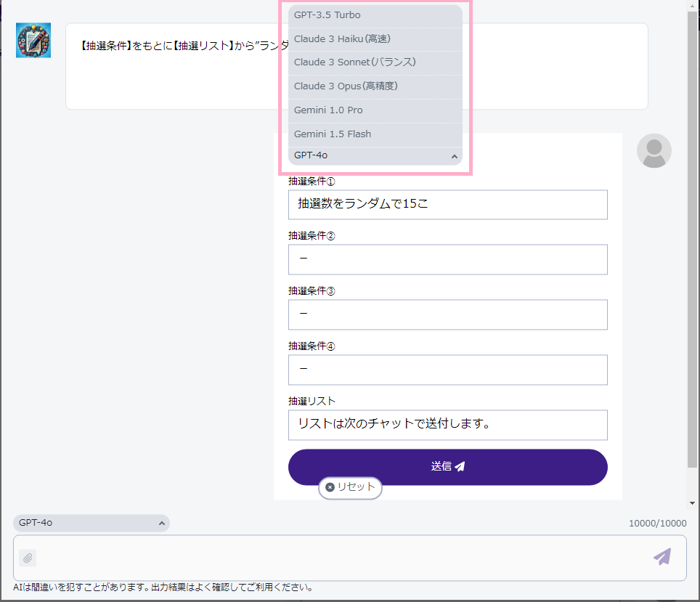Open the bottom GPT-4o model selector
The width and height of the screenshot is (700, 602).
click(91, 523)
